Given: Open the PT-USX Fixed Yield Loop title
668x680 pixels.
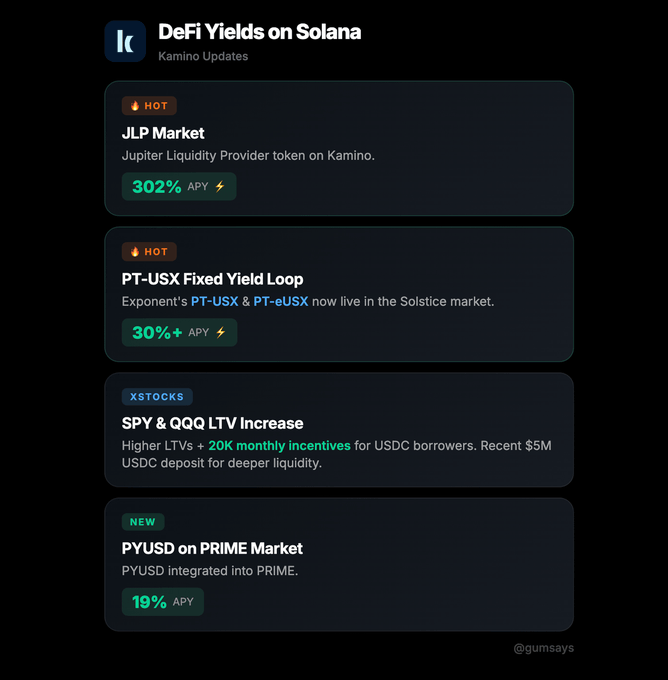Looking at the screenshot, I should pyautogui.click(x=212, y=279).
